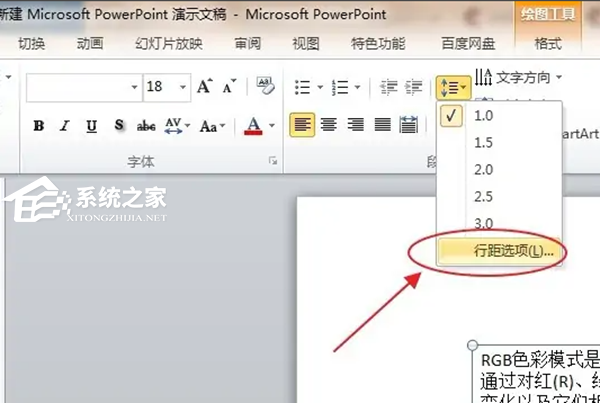The image size is (600, 403).
Task: Open Aa change case dropdown arrow
Action: click(223, 126)
